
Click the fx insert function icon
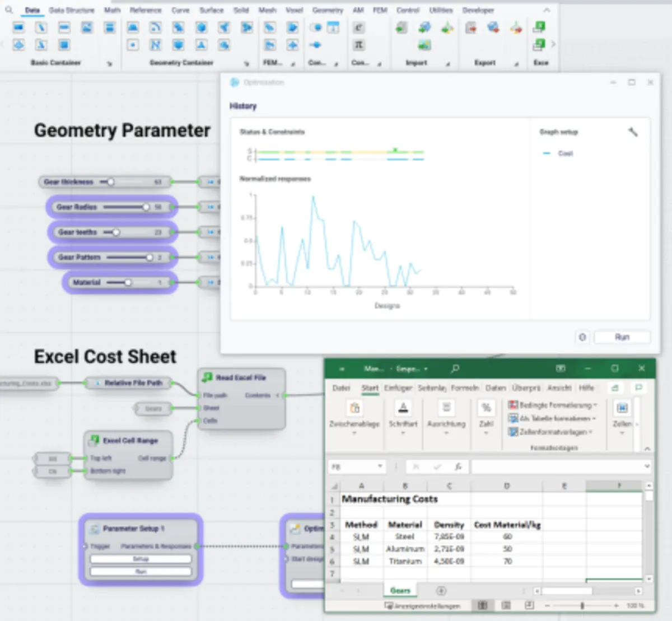(458, 466)
